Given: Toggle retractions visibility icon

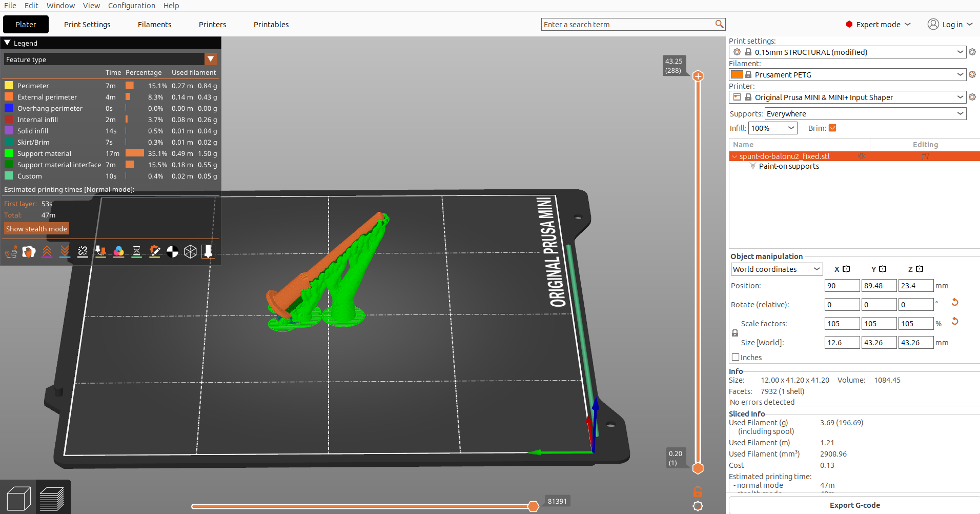Looking at the screenshot, I should point(47,251).
